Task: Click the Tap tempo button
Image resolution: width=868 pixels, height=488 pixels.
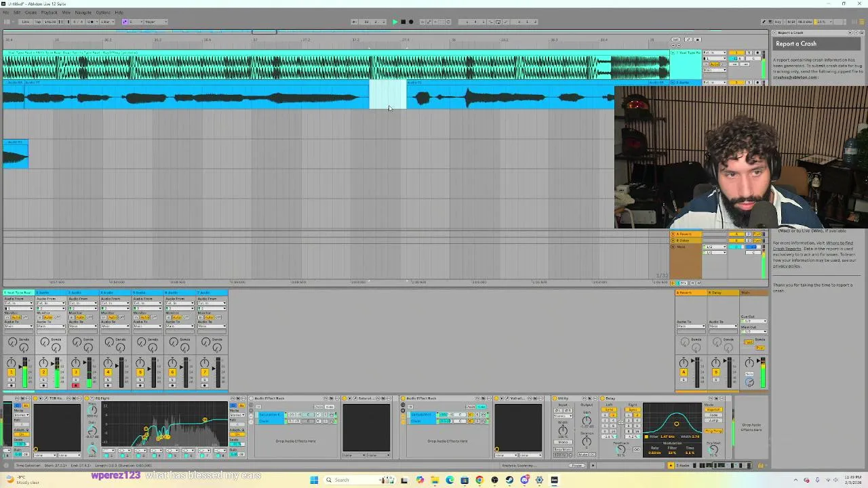Action: [x=38, y=22]
